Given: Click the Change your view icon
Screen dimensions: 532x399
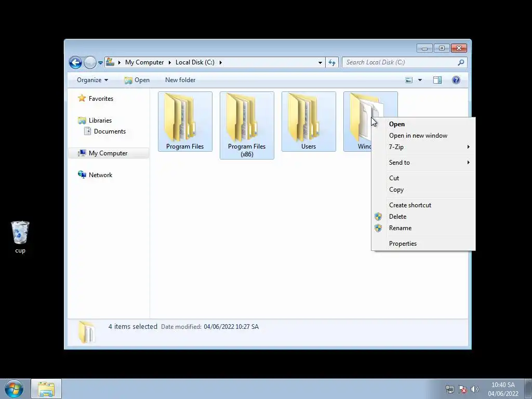Looking at the screenshot, I should click(x=409, y=80).
